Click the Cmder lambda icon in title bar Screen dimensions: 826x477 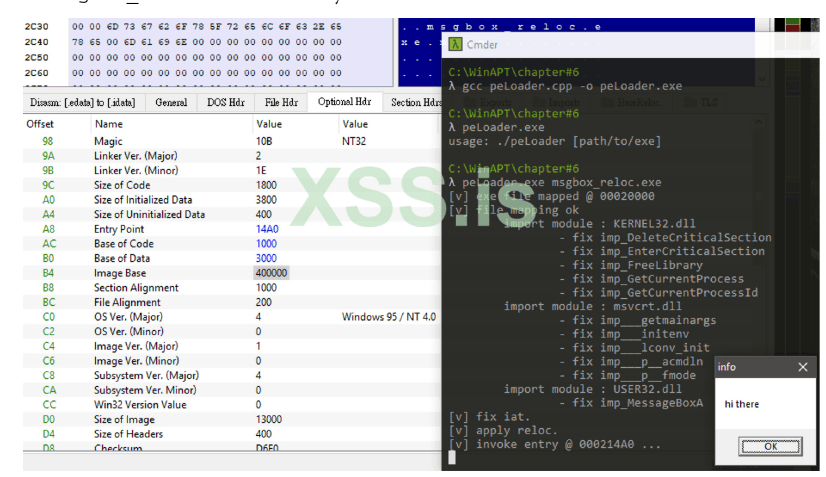tap(455, 44)
